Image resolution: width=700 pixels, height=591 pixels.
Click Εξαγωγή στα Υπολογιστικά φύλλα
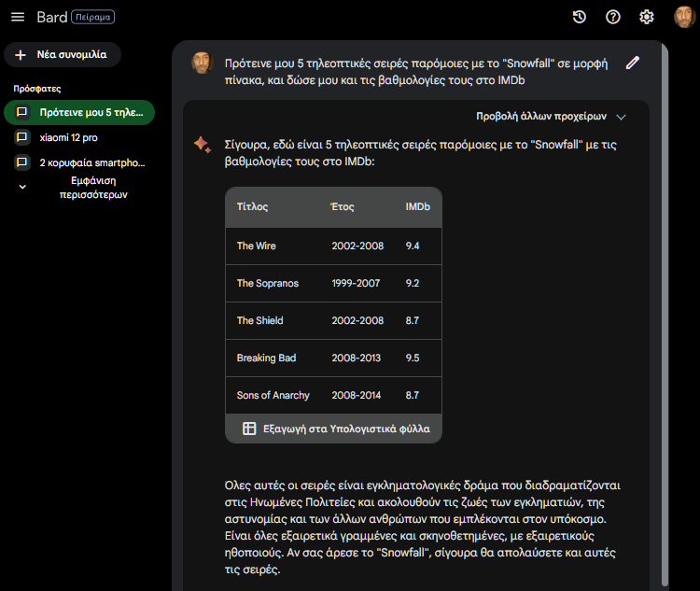pyautogui.click(x=334, y=429)
